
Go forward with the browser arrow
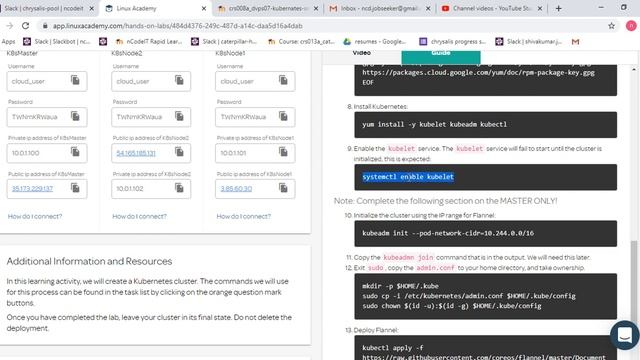point(9,26)
